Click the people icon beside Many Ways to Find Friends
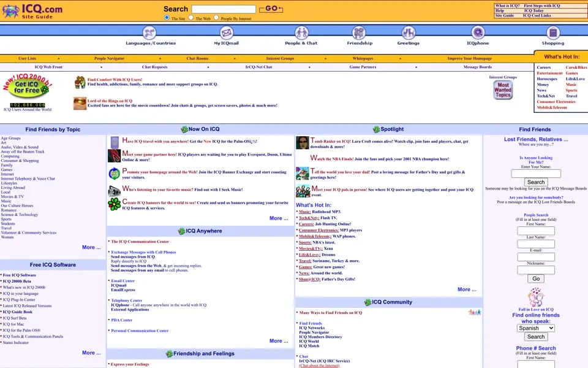Image resolution: width=588 pixels, height=368 pixels. click(x=474, y=312)
